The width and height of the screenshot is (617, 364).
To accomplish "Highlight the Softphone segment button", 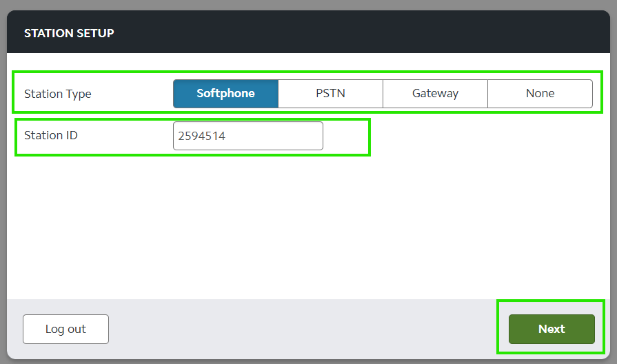I will click(x=225, y=94).
